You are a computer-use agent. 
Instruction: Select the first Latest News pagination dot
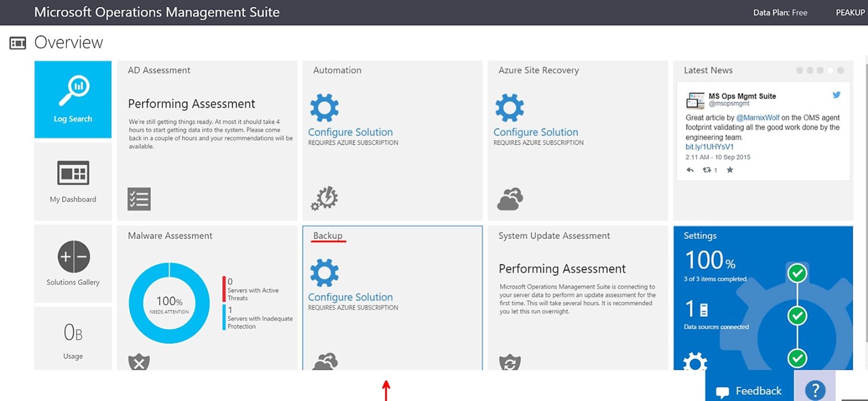800,71
